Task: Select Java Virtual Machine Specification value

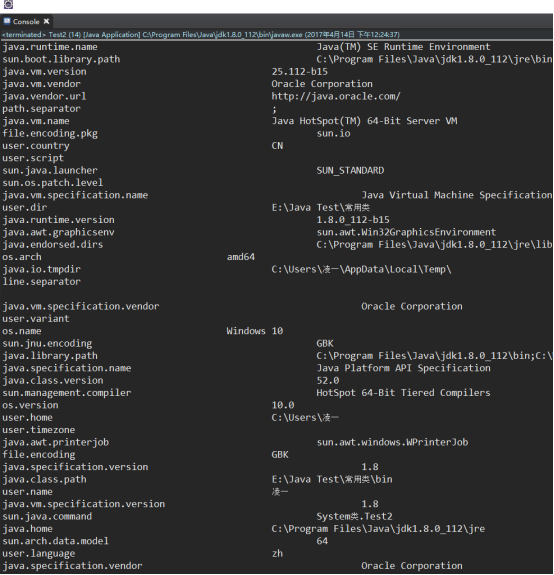Action: 457,195
